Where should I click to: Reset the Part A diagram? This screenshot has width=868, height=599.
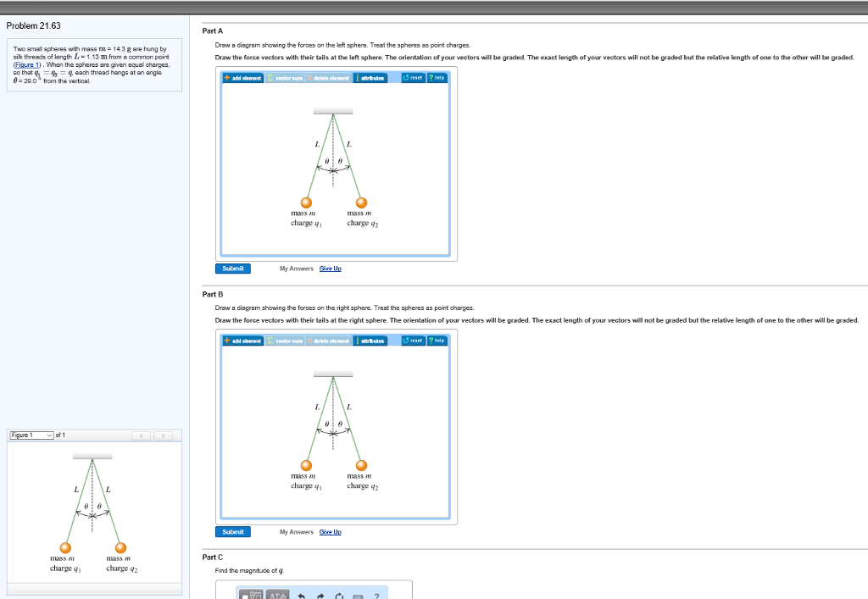[413, 78]
